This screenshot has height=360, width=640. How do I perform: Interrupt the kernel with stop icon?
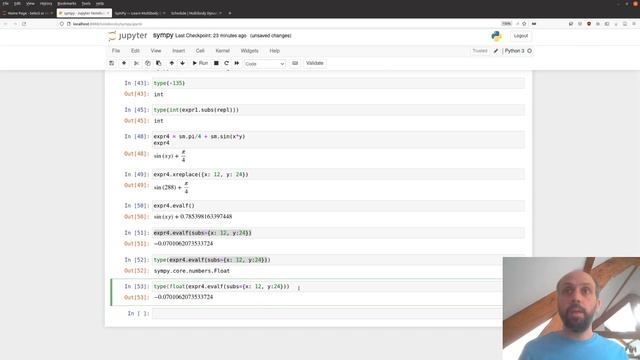[x=216, y=63]
